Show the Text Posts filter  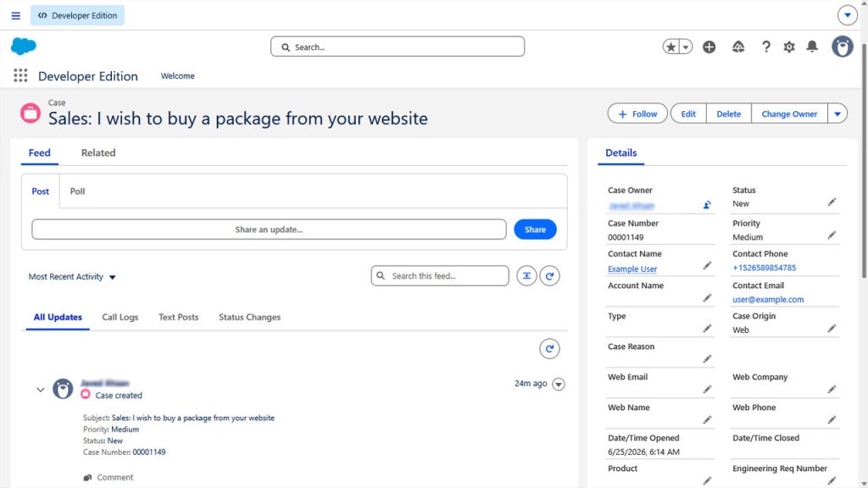tap(178, 317)
